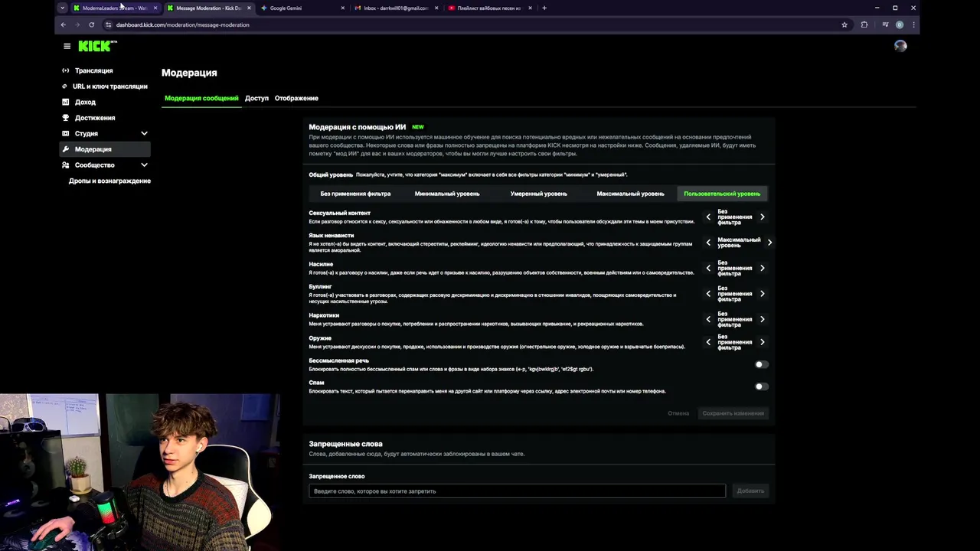The image size is (980, 551).
Task: Close the Google Gemini tab
Action: [x=342, y=8]
